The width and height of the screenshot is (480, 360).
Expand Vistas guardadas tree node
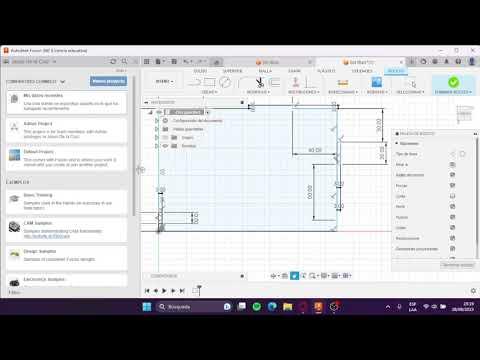pyautogui.click(x=157, y=129)
